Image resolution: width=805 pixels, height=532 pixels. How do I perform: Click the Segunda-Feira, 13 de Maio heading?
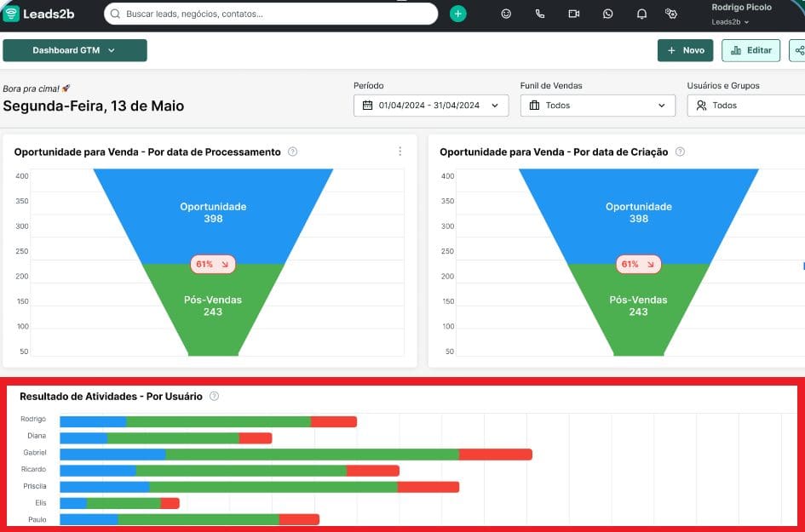point(94,106)
